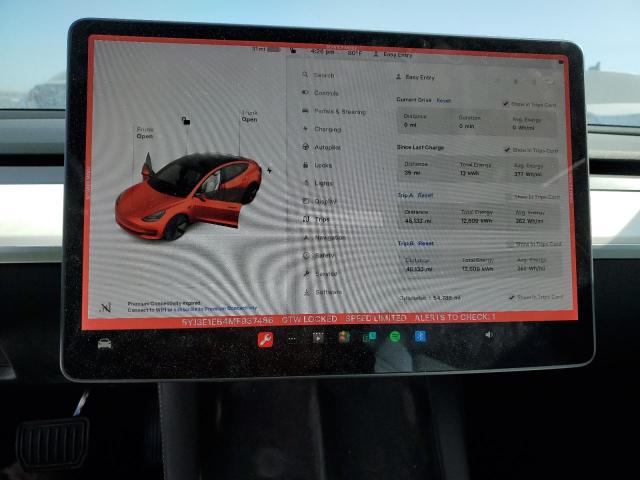Viewport: 640px width, 480px height.
Task: Tap the battery range indicator
Action: (x=266, y=49)
